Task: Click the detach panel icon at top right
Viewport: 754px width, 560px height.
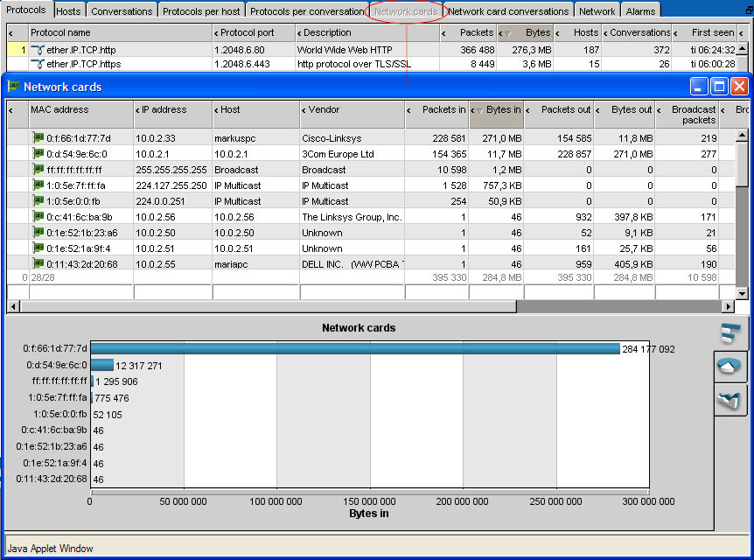Action: (x=747, y=10)
